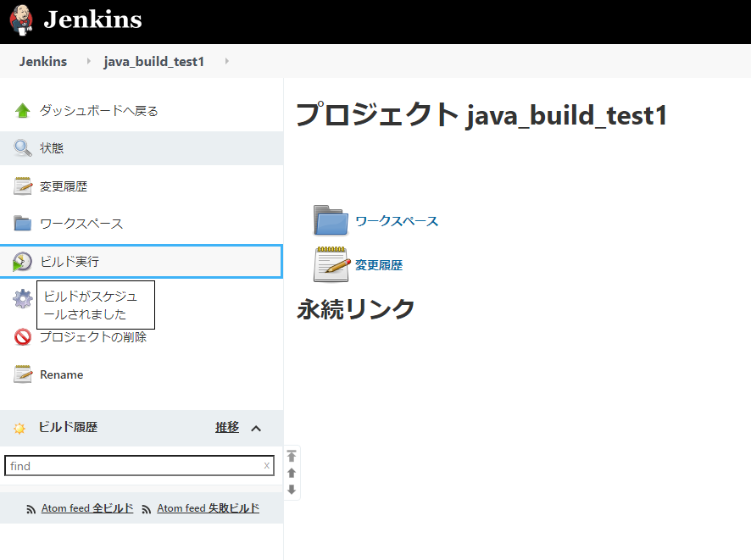Follow the Atom feed 全ビルド link
The height and width of the screenshot is (560, 751).
click(x=86, y=507)
